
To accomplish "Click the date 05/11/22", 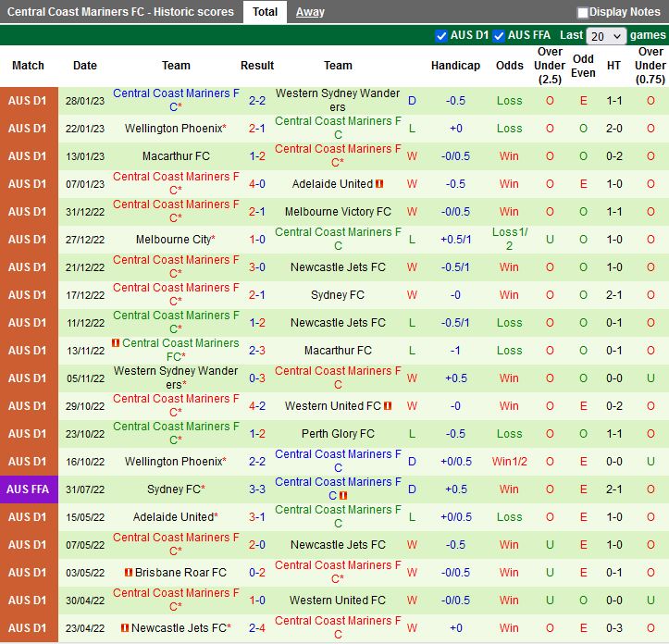I will click(85, 378).
